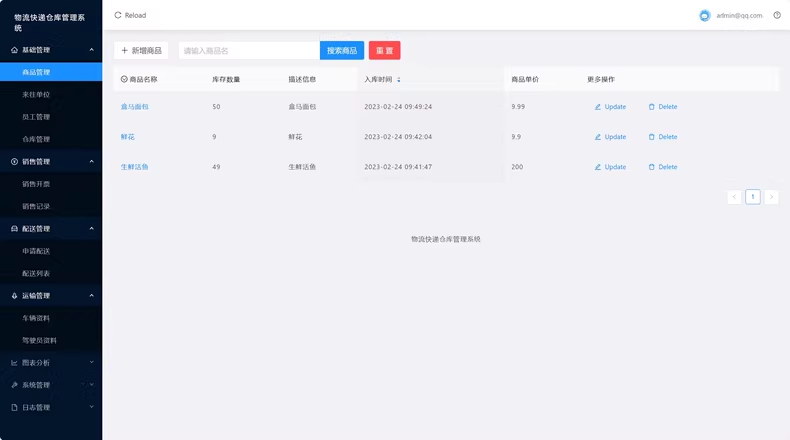Go to next page arrow
790x440 pixels.
coord(771,197)
